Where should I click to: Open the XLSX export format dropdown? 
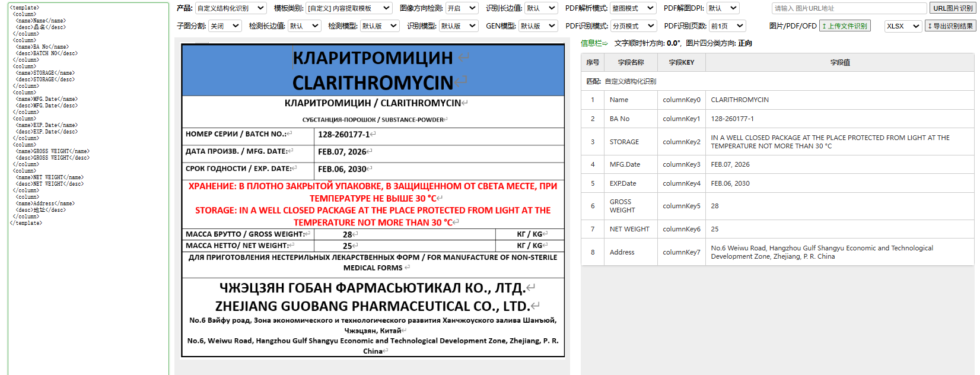903,26
